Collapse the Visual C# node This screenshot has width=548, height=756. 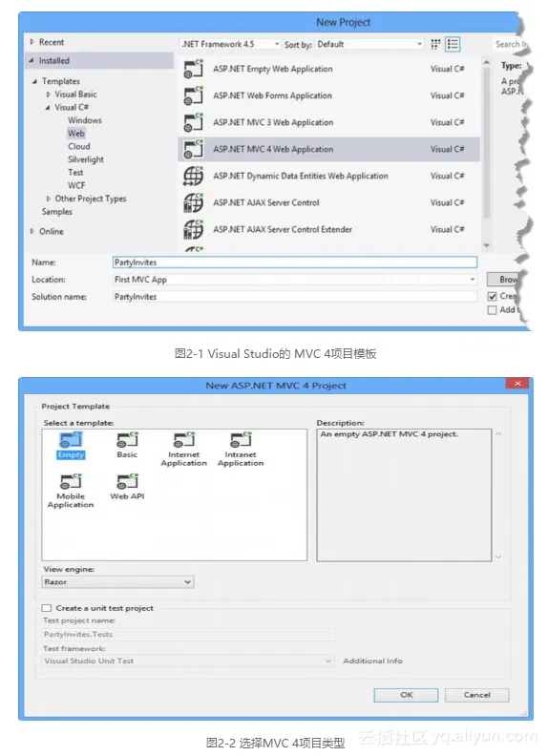(48, 108)
